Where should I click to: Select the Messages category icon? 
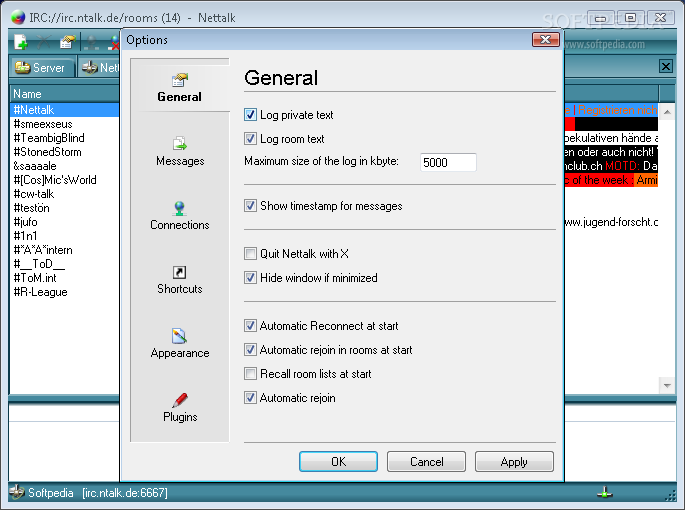pyautogui.click(x=180, y=144)
